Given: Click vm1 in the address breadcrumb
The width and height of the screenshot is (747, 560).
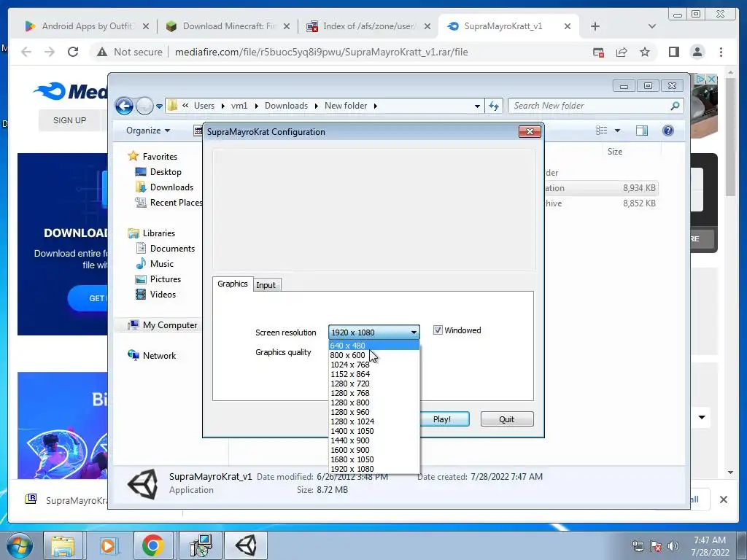Looking at the screenshot, I should click(239, 106).
